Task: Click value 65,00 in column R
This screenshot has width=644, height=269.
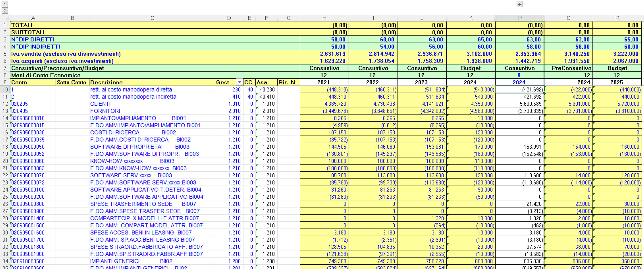Action: point(617,40)
